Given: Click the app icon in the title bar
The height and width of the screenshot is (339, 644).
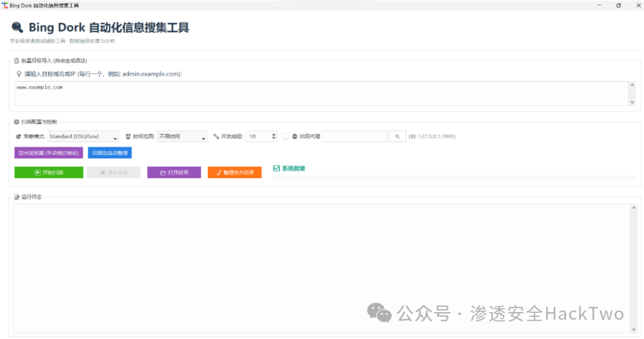Looking at the screenshot, I should tap(5, 5).
